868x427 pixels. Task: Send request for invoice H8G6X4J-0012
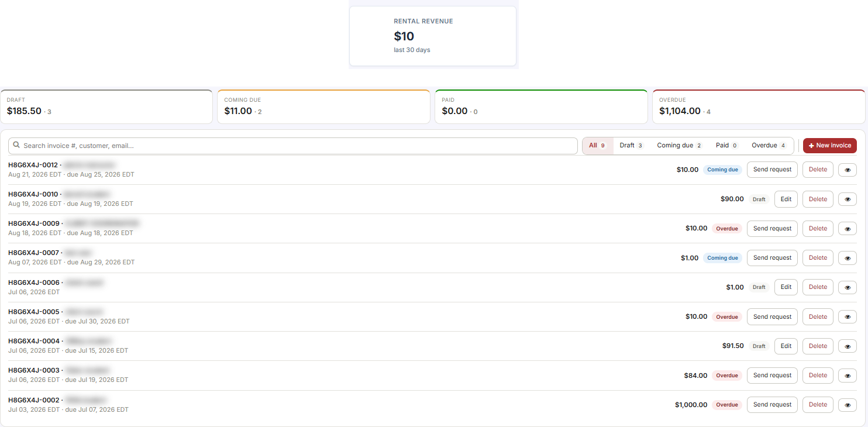[x=772, y=170]
